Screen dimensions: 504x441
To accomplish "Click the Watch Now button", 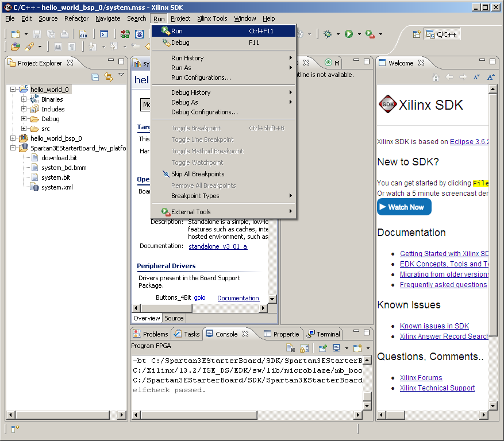I will click(404, 207).
